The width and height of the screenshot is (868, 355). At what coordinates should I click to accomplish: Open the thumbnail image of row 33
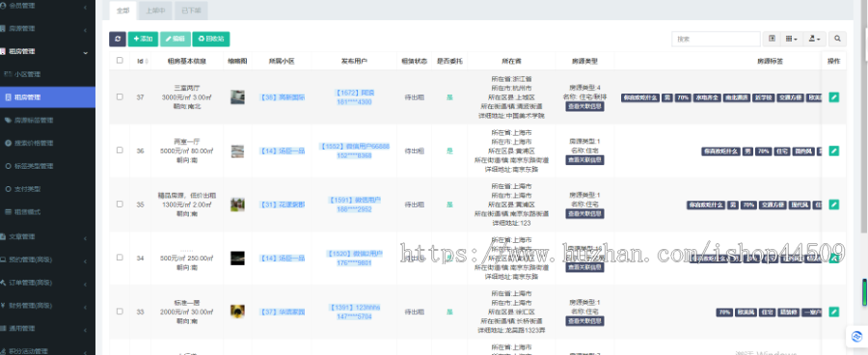pos(237,312)
